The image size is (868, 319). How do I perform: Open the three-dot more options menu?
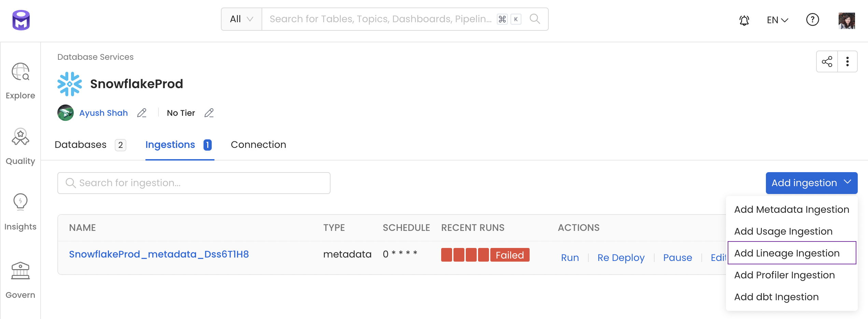point(847,61)
